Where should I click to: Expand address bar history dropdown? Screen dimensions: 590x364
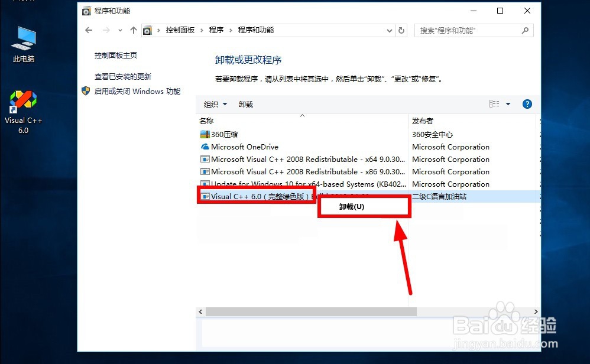[390, 31]
